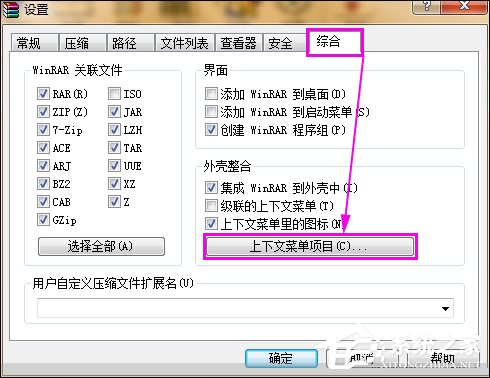Viewport: 490px width, 378px height.
Task: Switch to the 压缩 tab
Action: [x=82, y=43]
